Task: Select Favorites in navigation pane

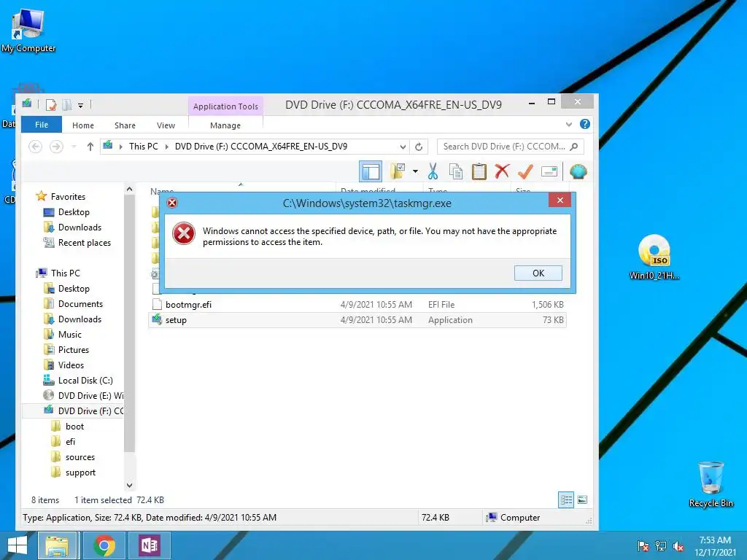Action: (x=68, y=197)
